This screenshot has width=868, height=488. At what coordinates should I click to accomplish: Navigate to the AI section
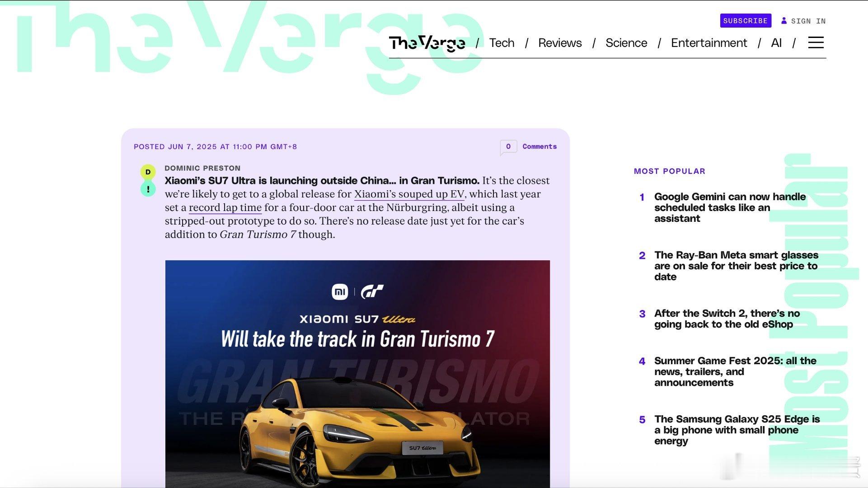(776, 43)
